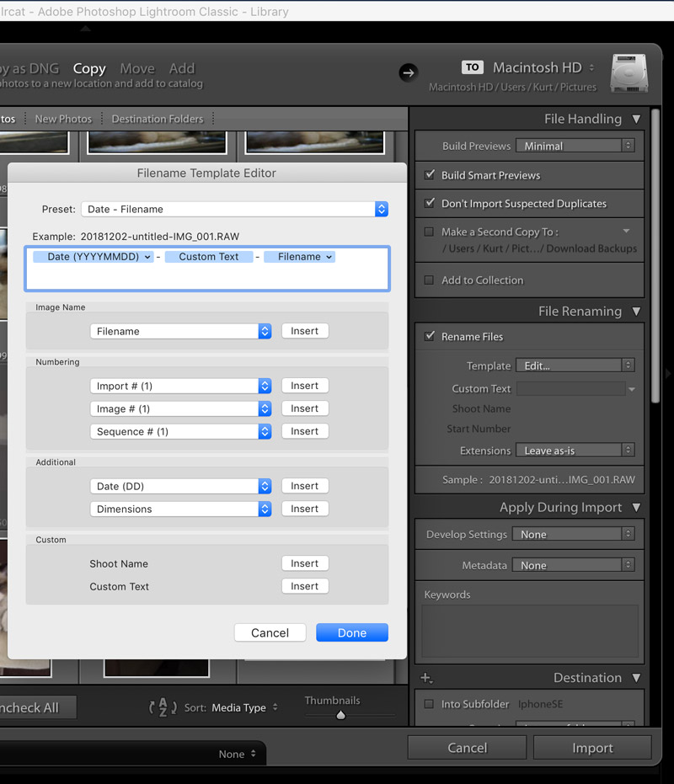Collapse the Destination panel
The image size is (674, 784).
[x=636, y=678]
